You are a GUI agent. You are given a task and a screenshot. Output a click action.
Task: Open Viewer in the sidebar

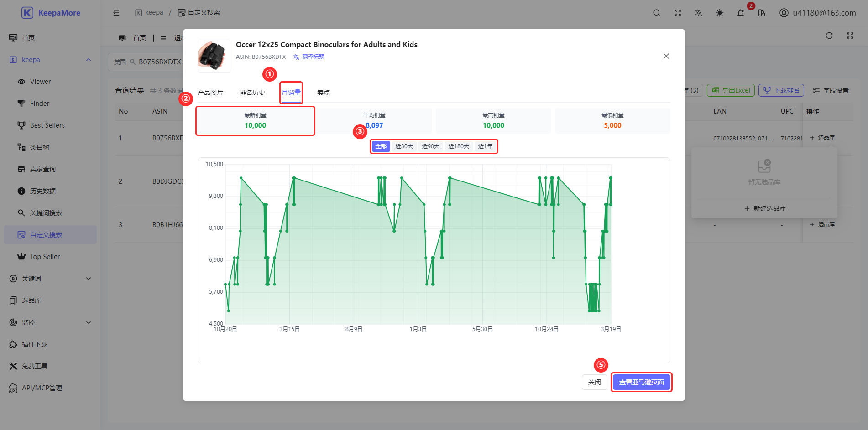point(50,82)
